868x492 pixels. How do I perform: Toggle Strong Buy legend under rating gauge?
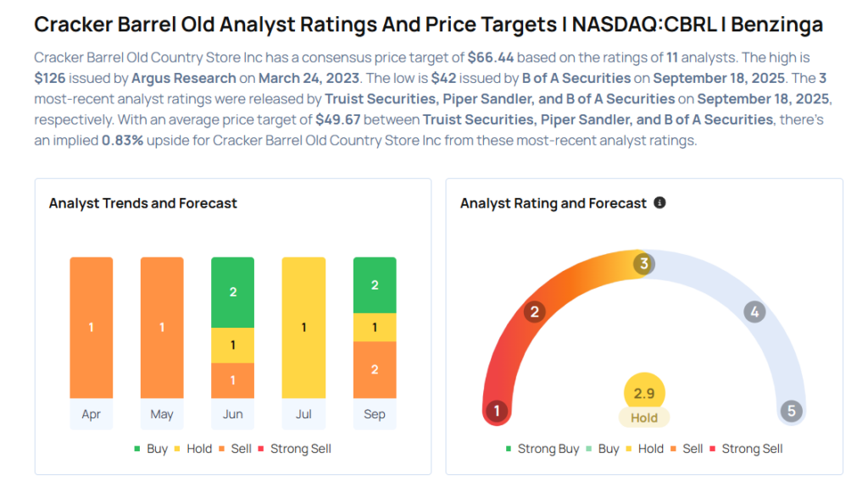pos(542,449)
